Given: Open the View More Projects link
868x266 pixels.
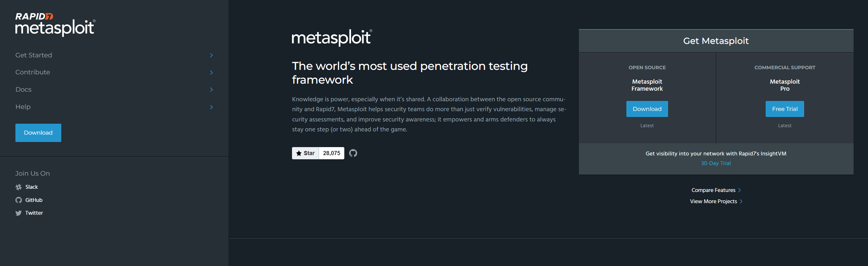Looking at the screenshot, I should [713, 201].
